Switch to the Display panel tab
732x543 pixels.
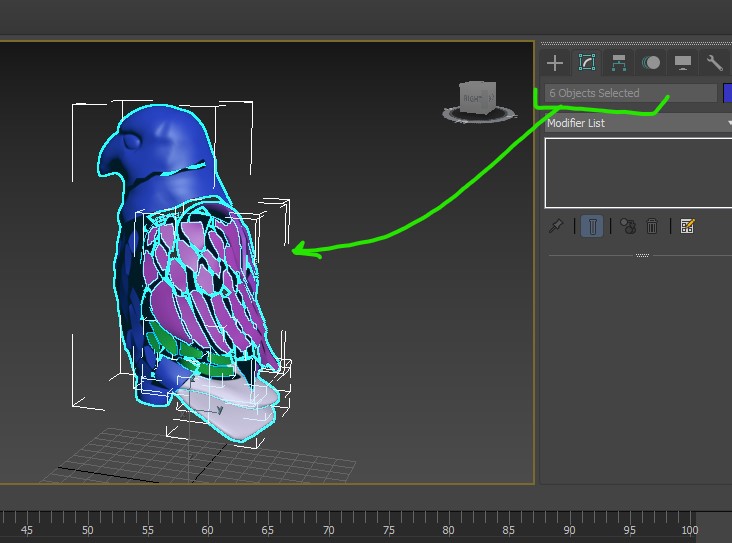(x=683, y=63)
